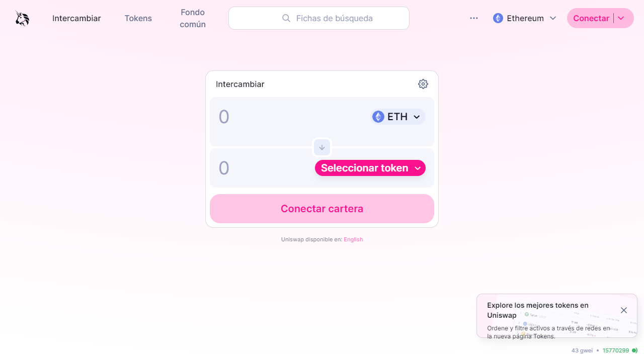644x362 pixels.
Task: Click the ETH coin icon in swap box
Action: 378,117
